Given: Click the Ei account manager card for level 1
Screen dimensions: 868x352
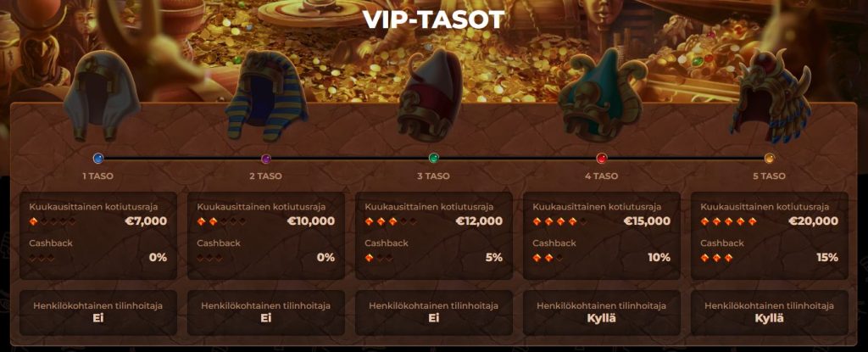Looking at the screenshot, I should [x=98, y=313].
